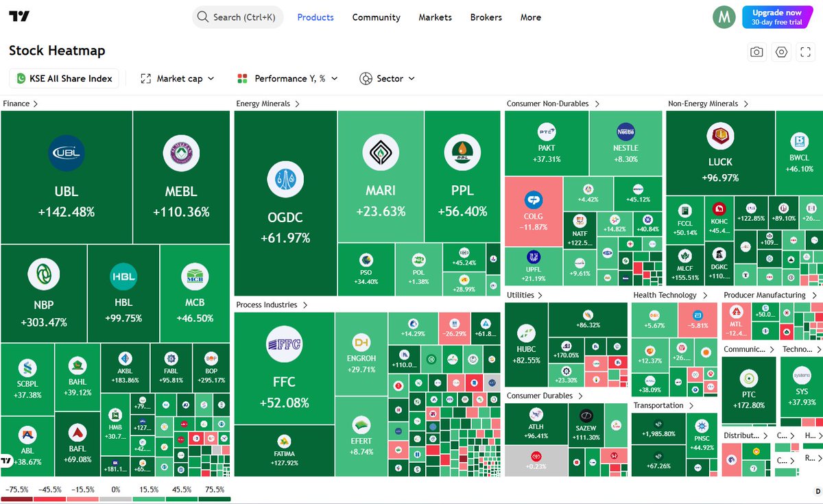Select the SAZEW +111.30% tile
This screenshot has width=823, height=504.
585,424
